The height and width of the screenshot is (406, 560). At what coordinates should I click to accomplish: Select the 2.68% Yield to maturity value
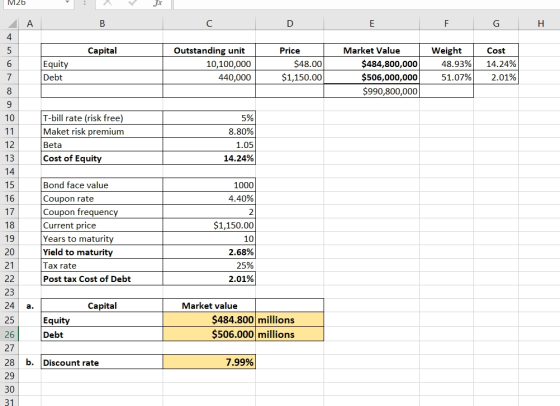tap(209, 252)
